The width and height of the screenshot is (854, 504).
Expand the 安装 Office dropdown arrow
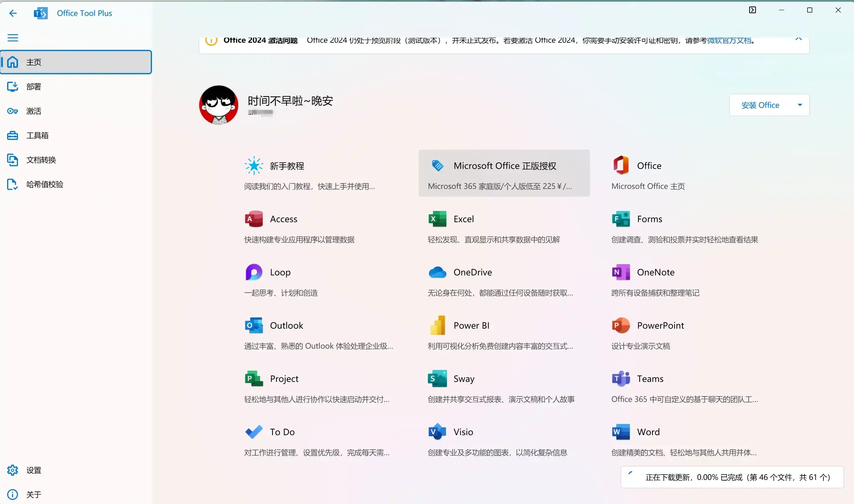(x=800, y=105)
